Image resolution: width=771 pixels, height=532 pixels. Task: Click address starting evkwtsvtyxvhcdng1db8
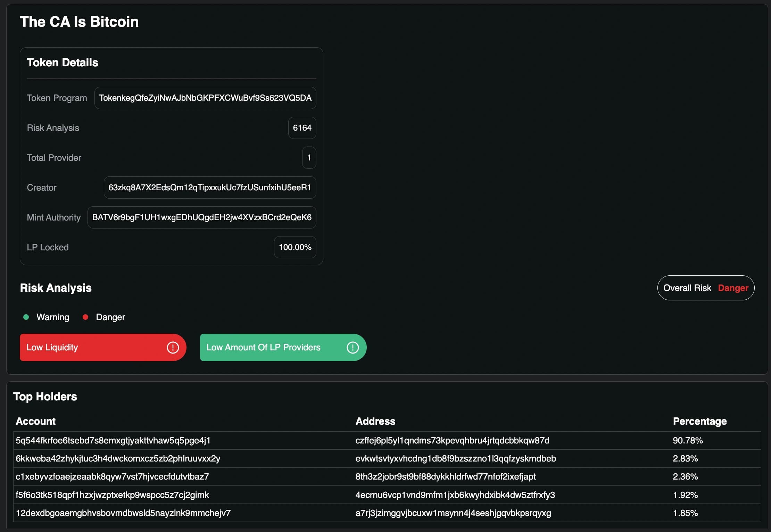[456, 459]
